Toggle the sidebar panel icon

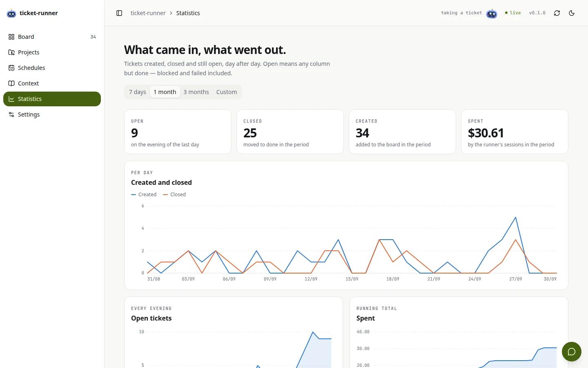(x=119, y=13)
